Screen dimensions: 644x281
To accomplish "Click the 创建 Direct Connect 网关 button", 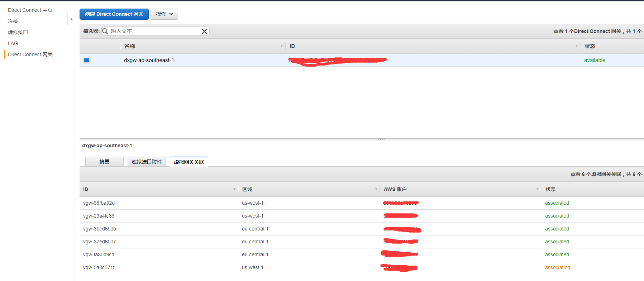I will click(x=114, y=14).
